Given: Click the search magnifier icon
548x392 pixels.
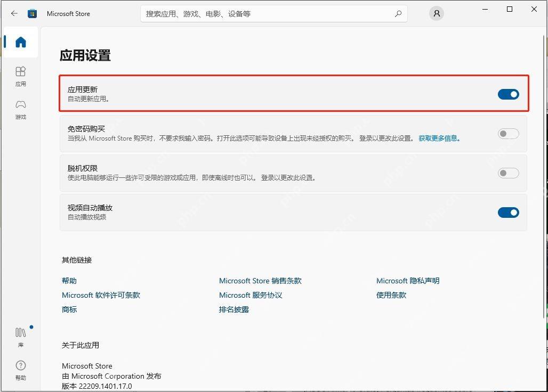Looking at the screenshot, I should (x=398, y=14).
